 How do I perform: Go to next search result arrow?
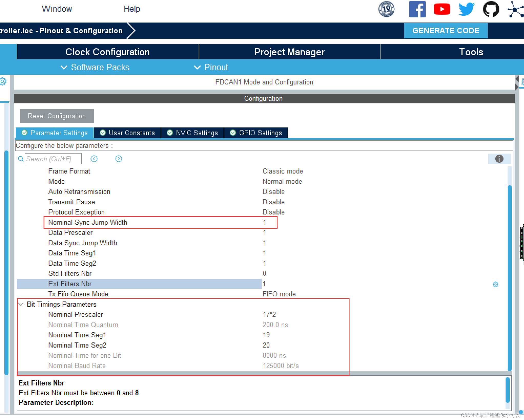(118, 159)
